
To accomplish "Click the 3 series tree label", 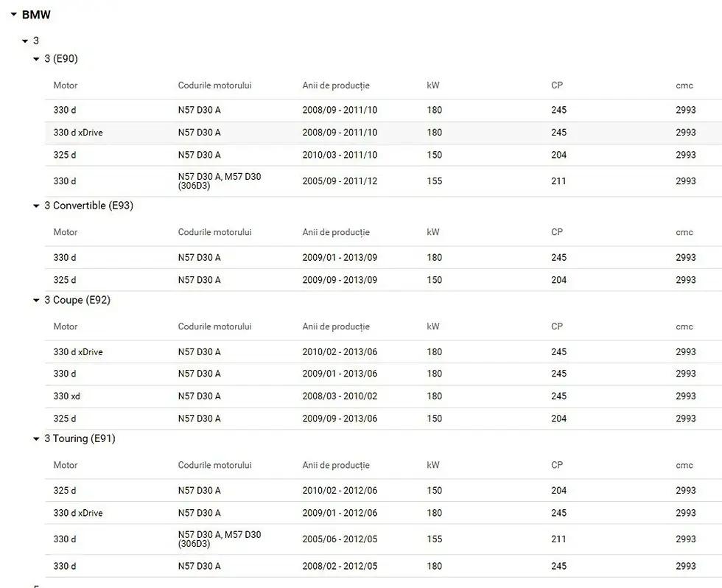I will click(36, 41).
